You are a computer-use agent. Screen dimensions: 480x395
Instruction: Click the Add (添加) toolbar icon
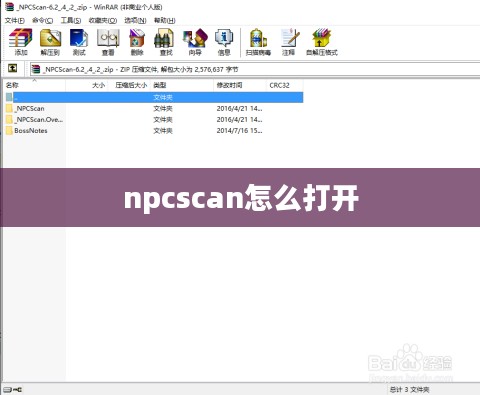(21, 38)
